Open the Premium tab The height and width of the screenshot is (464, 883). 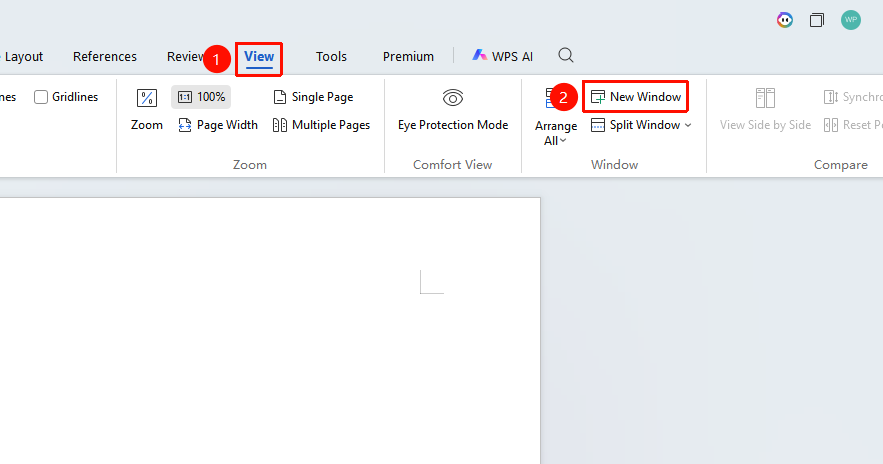pos(408,57)
